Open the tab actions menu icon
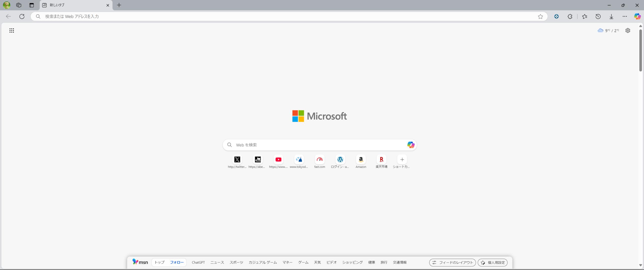This screenshot has width=644, height=270. (x=31, y=5)
